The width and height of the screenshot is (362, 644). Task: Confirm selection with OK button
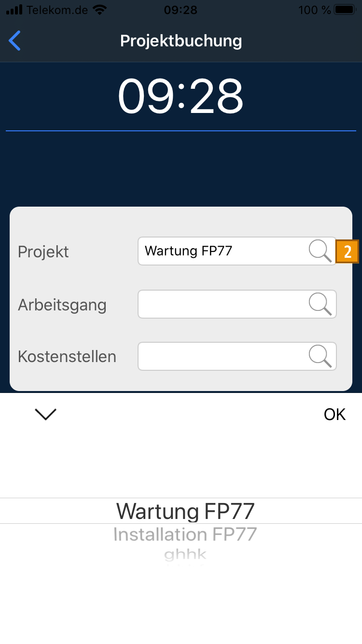(334, 414)
